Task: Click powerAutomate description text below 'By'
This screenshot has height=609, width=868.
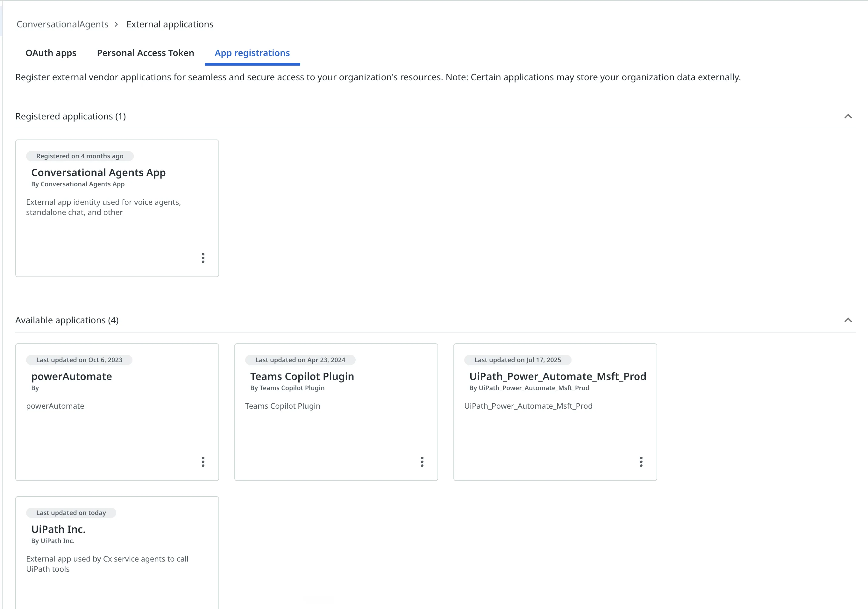Action: (55, 406)
